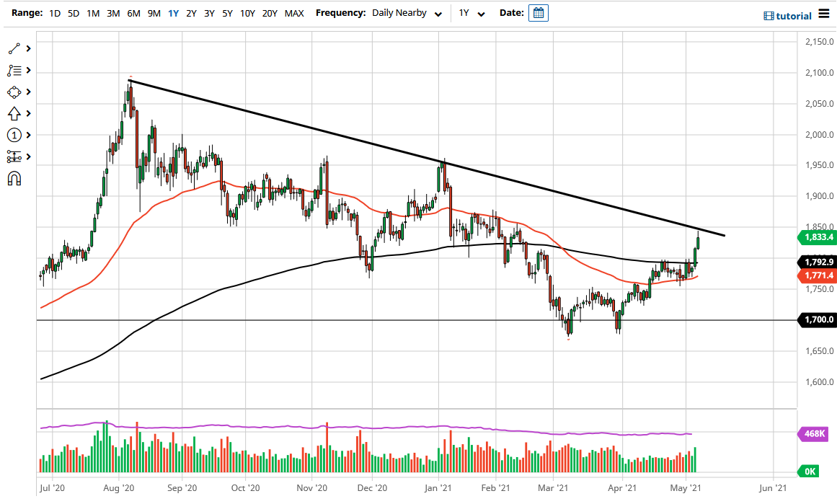Click the Jan '21 axis label
The width and height of the screenshot is (837, 504).
pyautogui.click(x=438, y=488)
